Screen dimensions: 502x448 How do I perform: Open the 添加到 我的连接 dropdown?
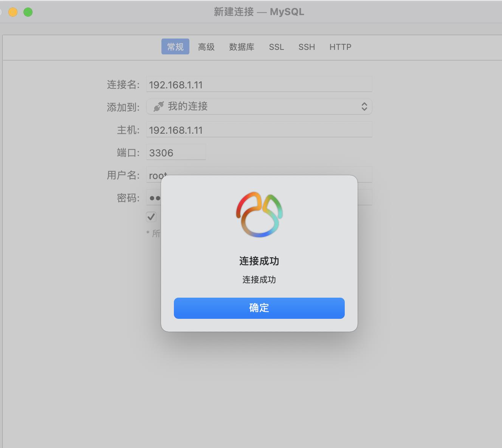click(x=259, y=107)
